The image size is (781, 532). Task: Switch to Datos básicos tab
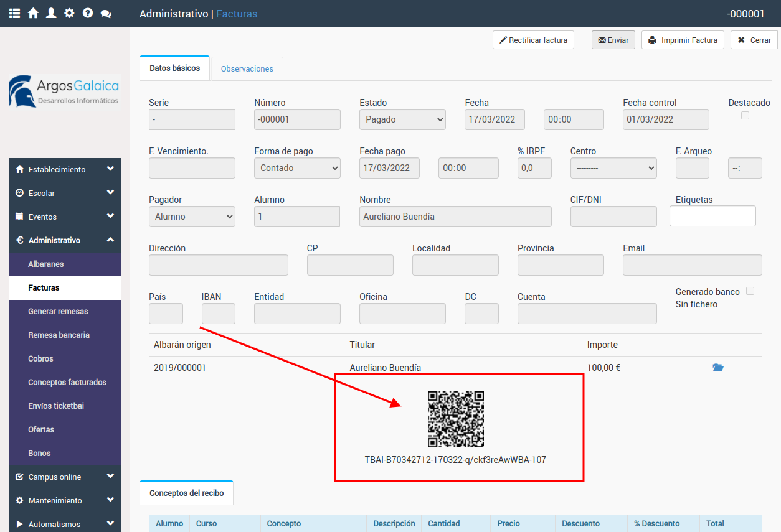pos(175,68)
